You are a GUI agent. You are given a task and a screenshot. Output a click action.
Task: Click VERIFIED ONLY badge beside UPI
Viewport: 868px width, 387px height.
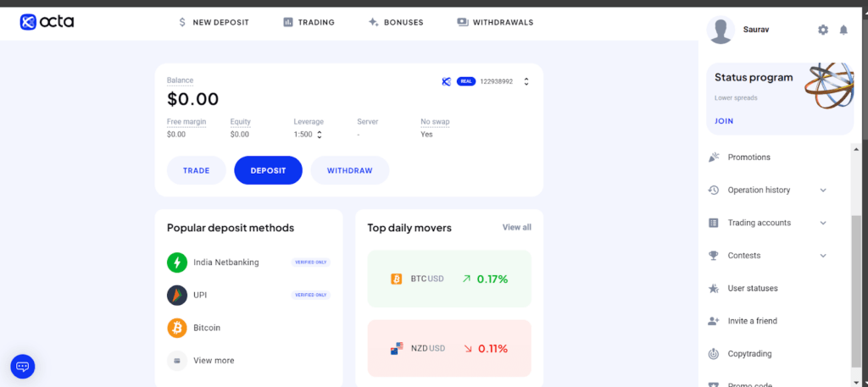tap(310, 296)
